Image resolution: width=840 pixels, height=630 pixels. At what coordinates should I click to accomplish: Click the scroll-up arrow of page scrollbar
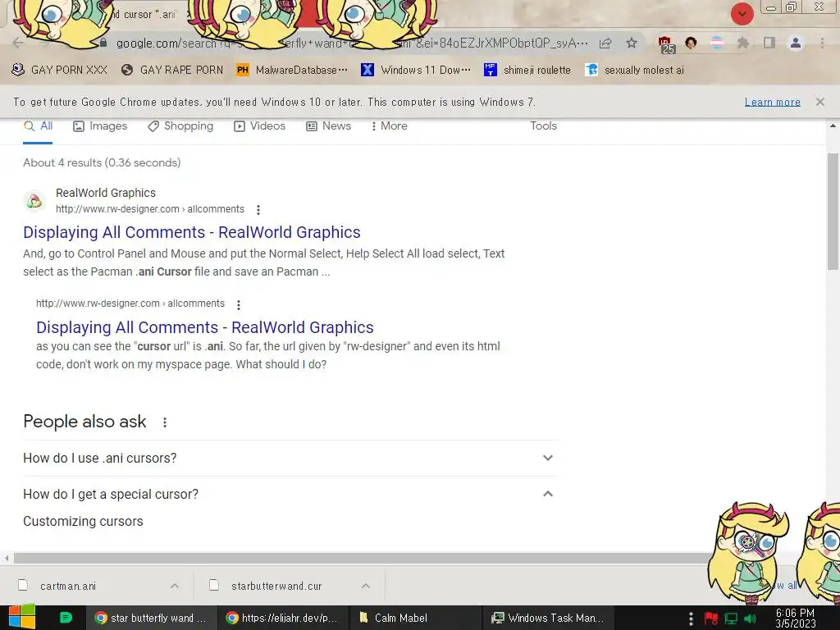tap(833, 126)
